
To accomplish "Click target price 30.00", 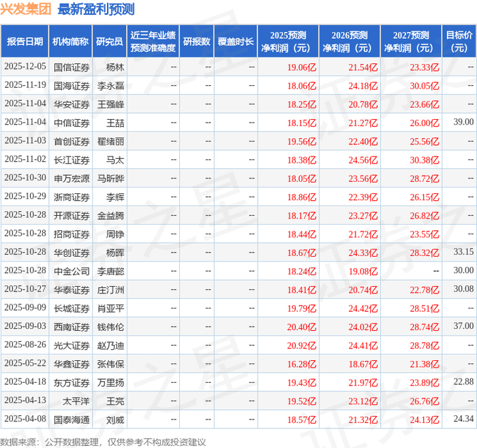I will coord(463,270).
